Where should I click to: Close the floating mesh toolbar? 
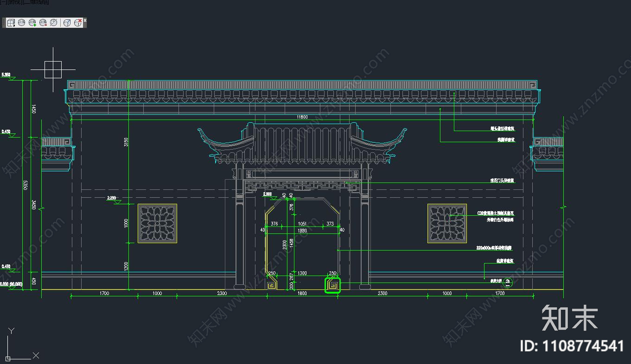(x=85, y=21)
